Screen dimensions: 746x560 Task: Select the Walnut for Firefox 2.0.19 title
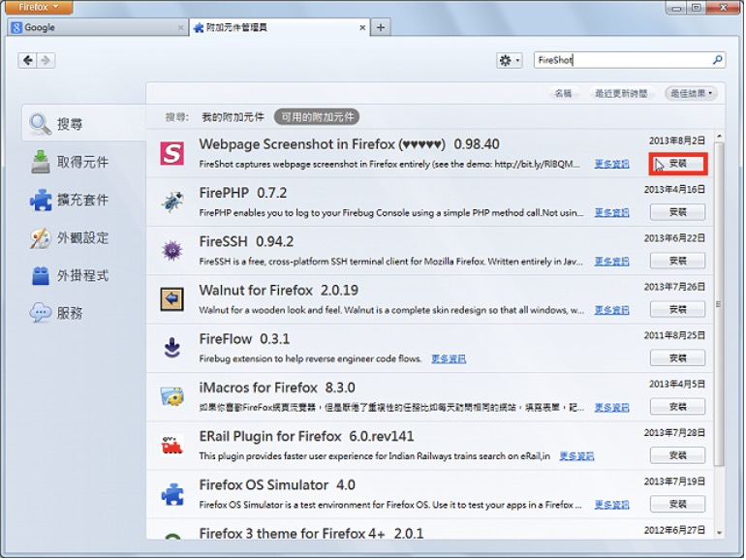click(x=279, y=291)
